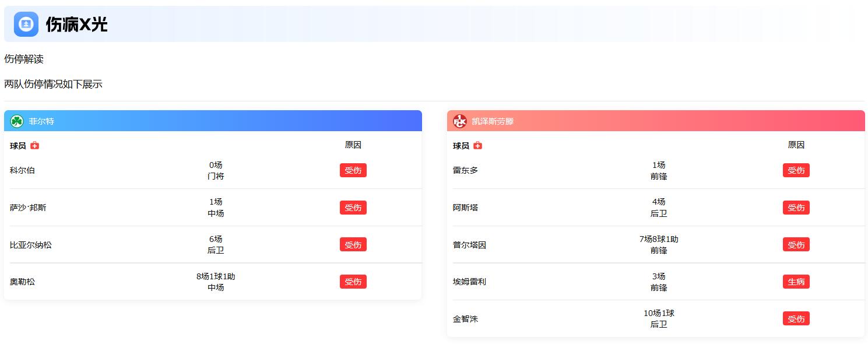Click the blue gradient banner of 菲尔特
Viewport: 868px width, 344px height.
[213, 121]
